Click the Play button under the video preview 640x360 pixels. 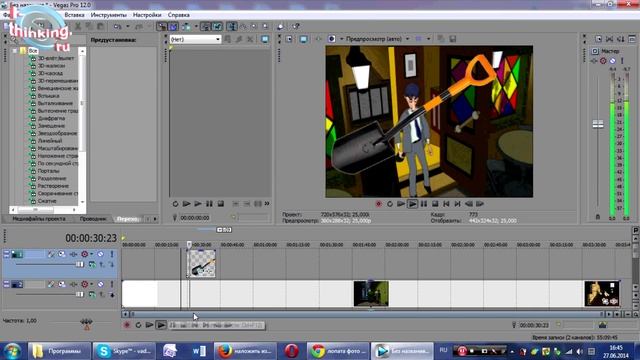click(x=413, y=204)
